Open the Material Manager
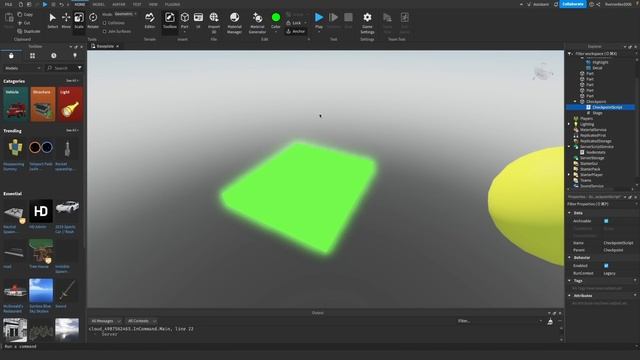 (x=234, y=22)
